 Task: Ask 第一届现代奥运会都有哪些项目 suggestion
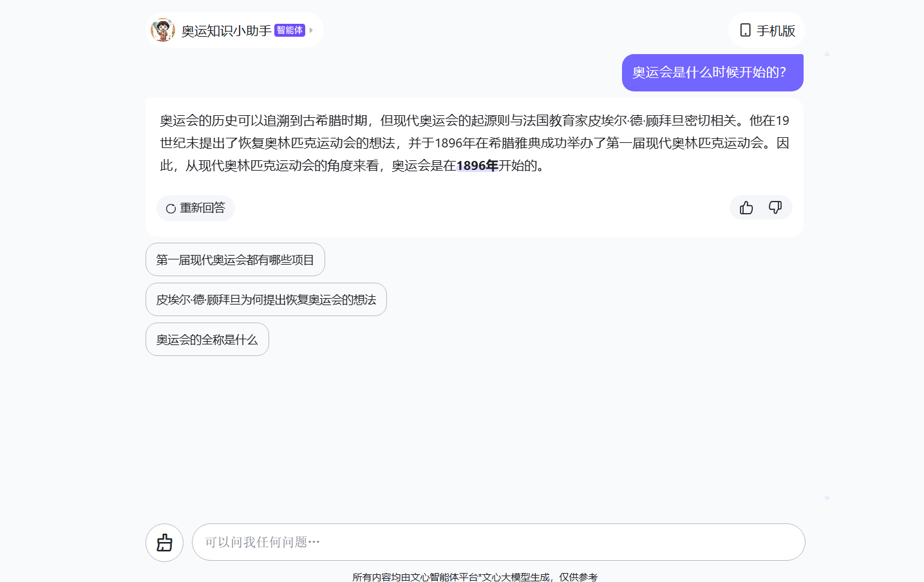[x=235, y=259]
